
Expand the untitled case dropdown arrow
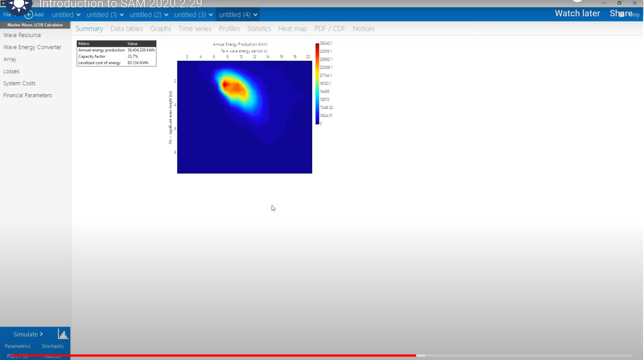pos(79,15)
